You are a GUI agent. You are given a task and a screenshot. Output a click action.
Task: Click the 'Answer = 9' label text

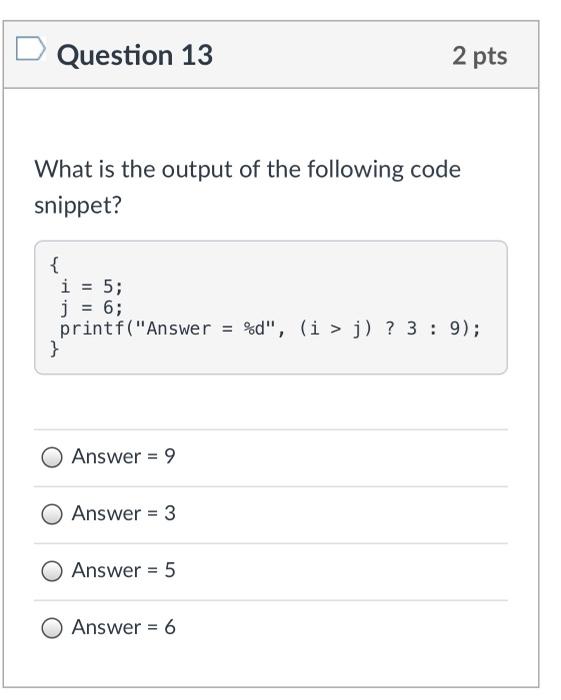point(124,456)
